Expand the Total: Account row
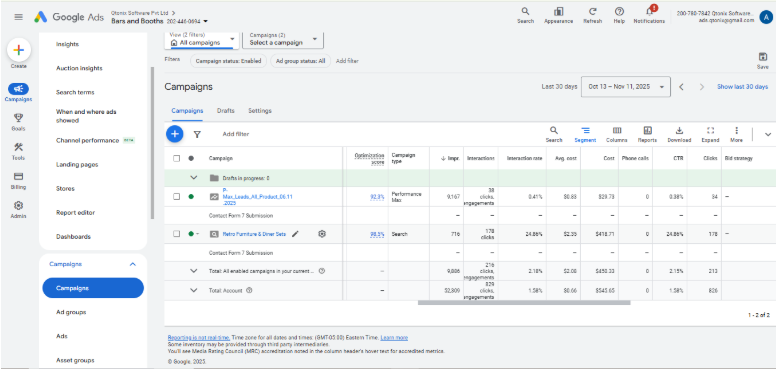The width and height of the screenshot is (776, 370). (x=194, y=290)
